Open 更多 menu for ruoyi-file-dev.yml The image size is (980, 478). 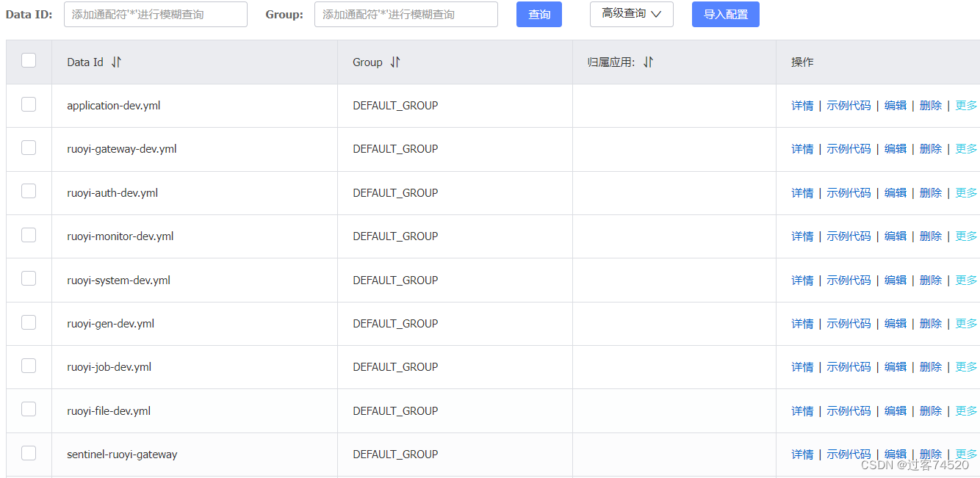(966, 411)
